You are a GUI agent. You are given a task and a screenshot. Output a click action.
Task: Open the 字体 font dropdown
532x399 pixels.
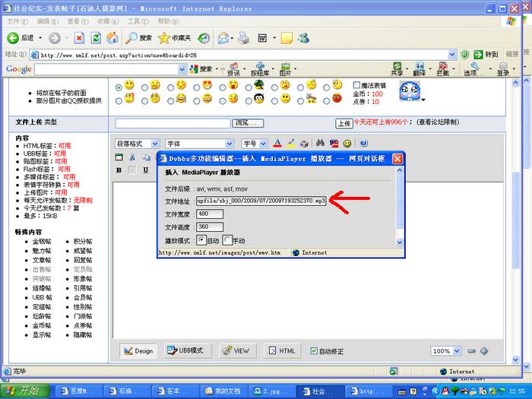(x=230, y=144)
